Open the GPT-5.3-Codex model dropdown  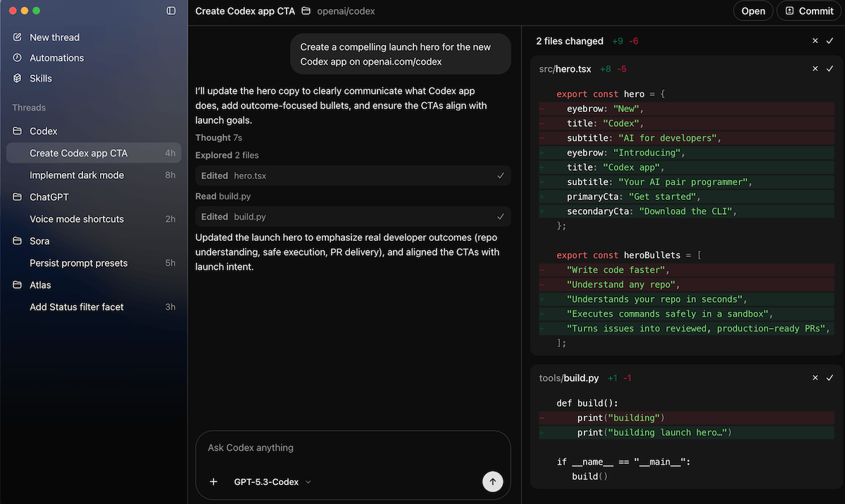pyautogui.click(x=273, y=482)
